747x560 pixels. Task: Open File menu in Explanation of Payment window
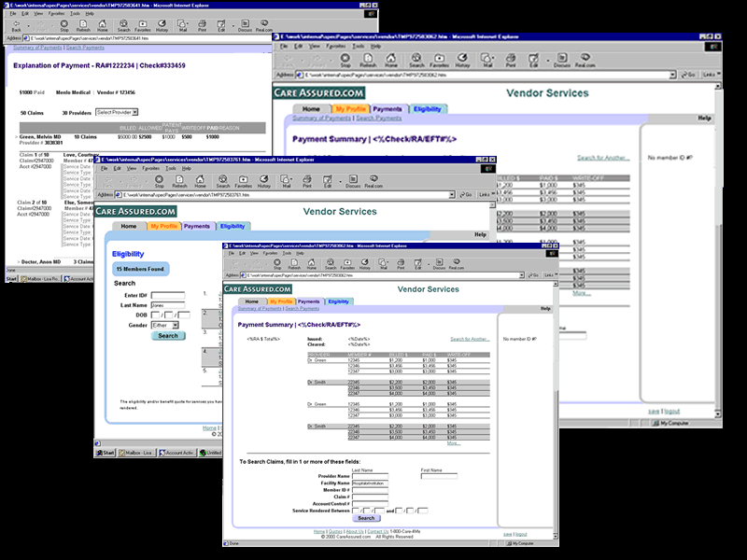point(13,13)
